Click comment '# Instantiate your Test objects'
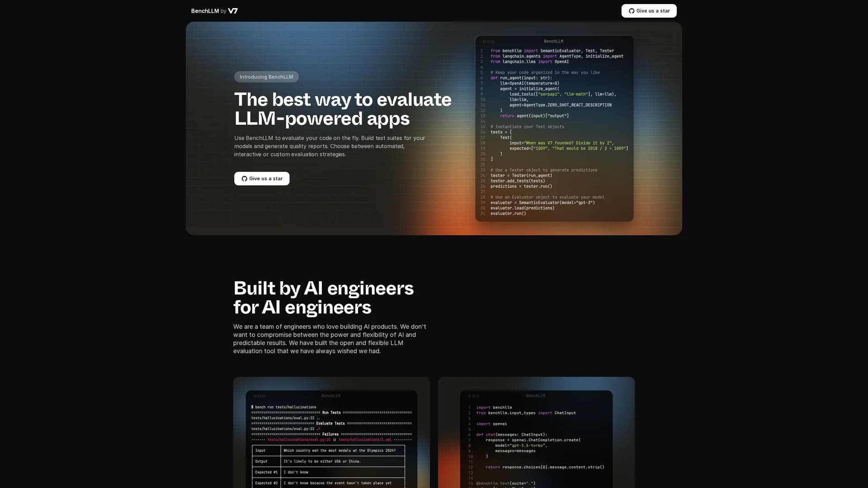The image size is (868, 488). (527, 127)
